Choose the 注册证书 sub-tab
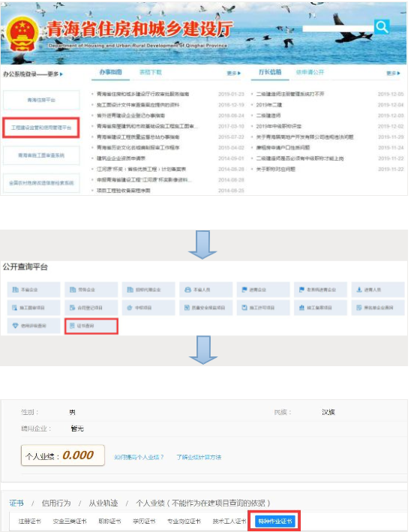 coord(30,521)
